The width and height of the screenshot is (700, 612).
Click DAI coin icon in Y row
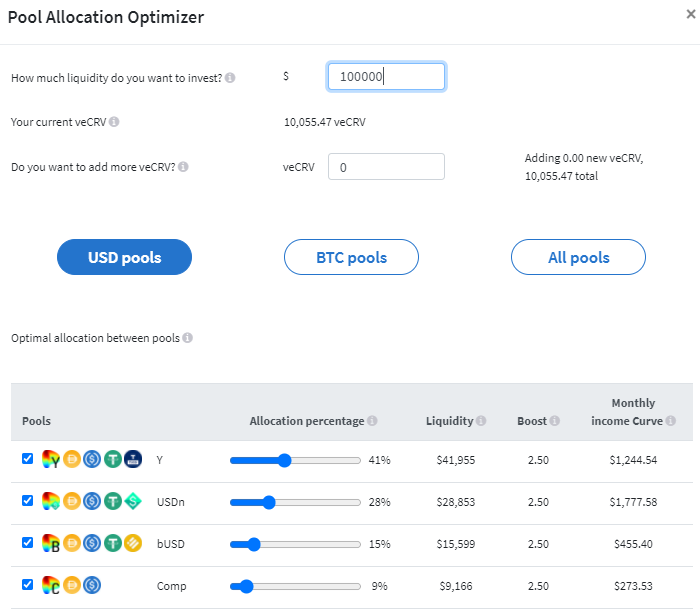click(71, 459)
